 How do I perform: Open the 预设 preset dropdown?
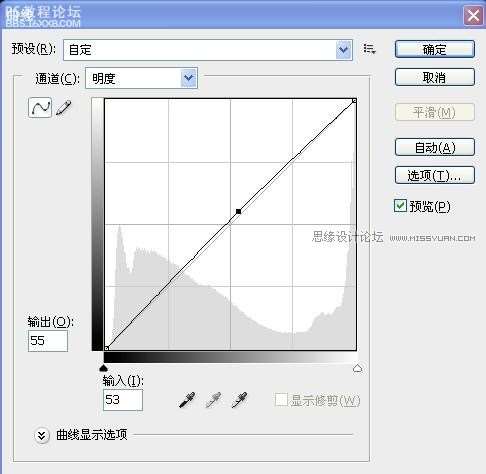click(x=208, y=50)
